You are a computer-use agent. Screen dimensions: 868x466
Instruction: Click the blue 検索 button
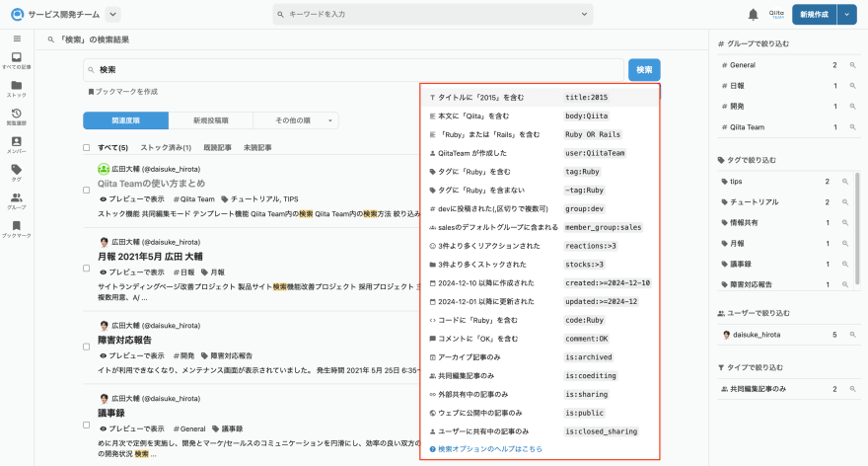[644, 70]
